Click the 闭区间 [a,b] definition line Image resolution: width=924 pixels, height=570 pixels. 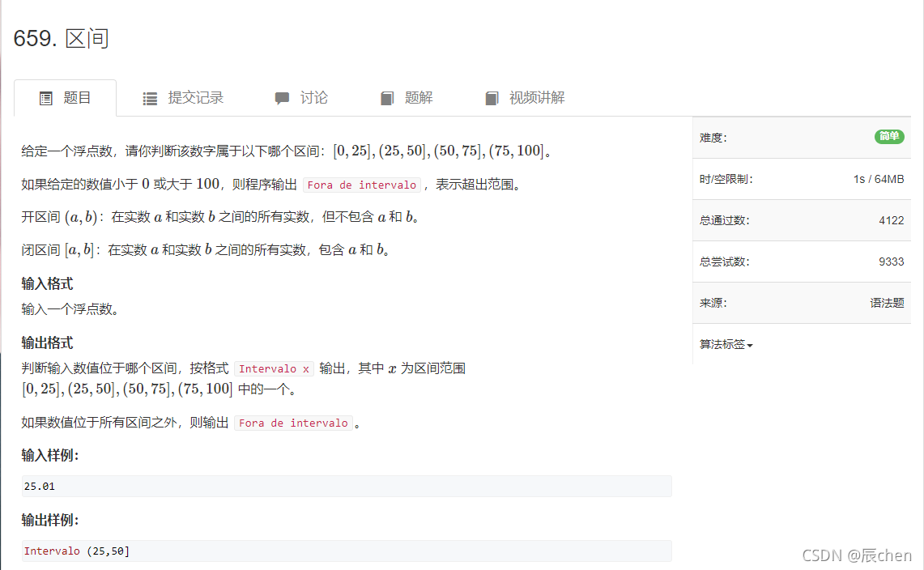[x=206, y=250]
